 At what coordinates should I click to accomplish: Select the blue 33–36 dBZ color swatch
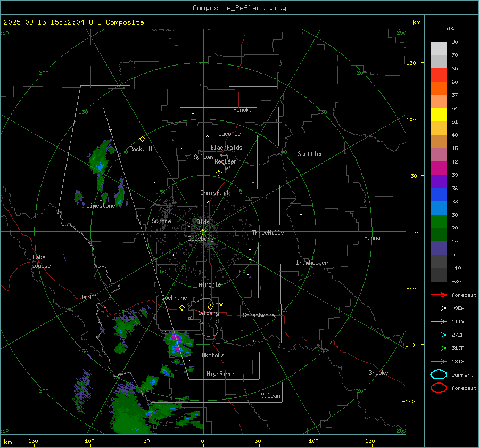click(x=439, y=195)
